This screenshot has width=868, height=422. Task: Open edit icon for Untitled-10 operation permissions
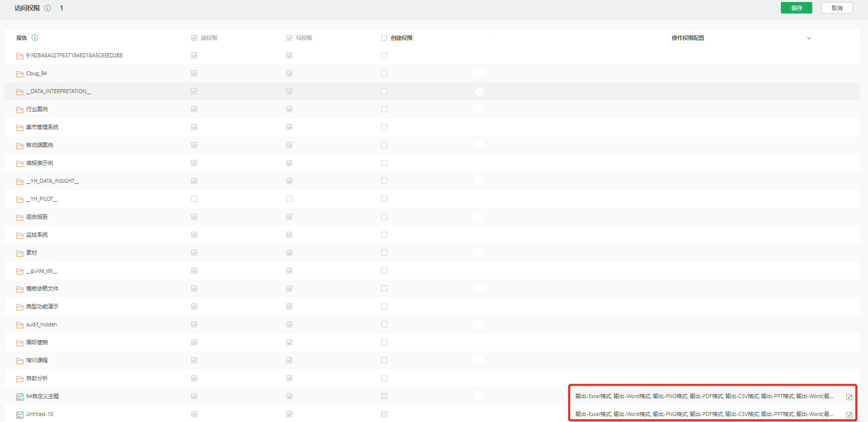pos(849,415)
